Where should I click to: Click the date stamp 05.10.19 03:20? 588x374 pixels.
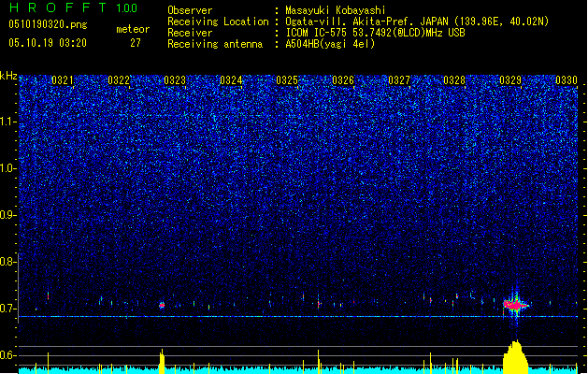[48, 43]
